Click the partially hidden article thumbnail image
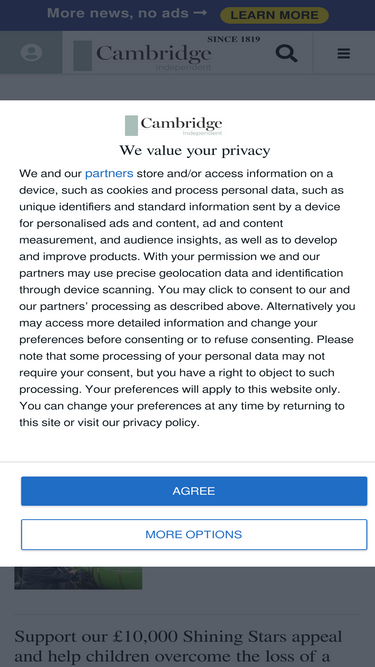The image size is (375, 667). pos(78,578)
